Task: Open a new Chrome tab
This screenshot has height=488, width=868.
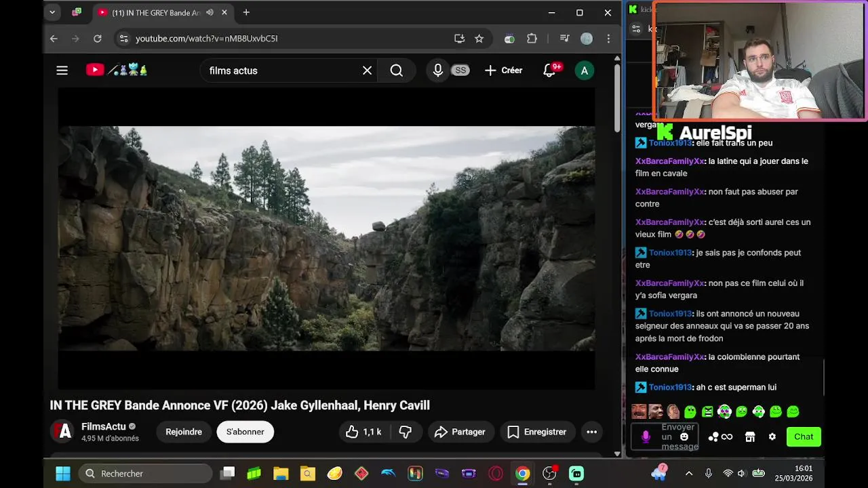Action: pyautogui.click(x=246, y=12)
